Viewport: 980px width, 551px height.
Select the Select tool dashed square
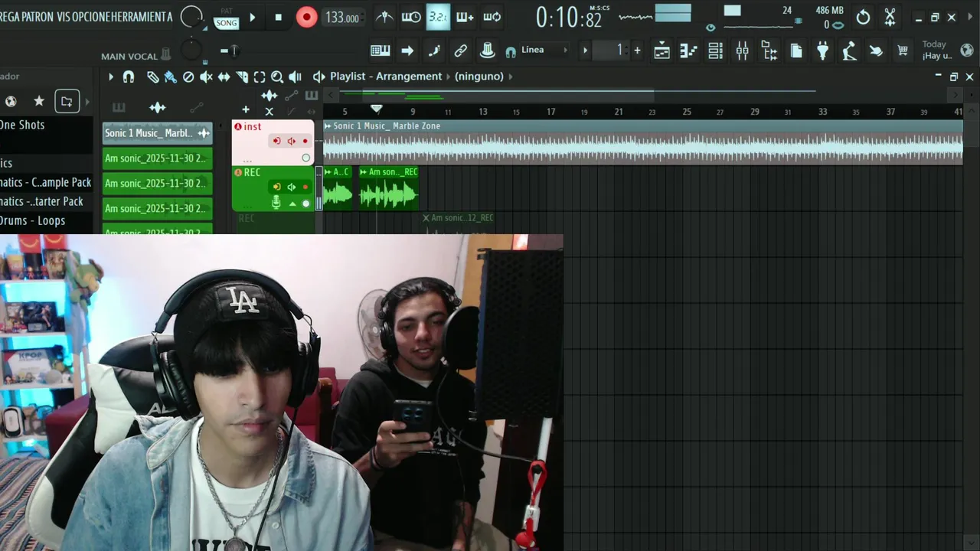click(260, 77)
